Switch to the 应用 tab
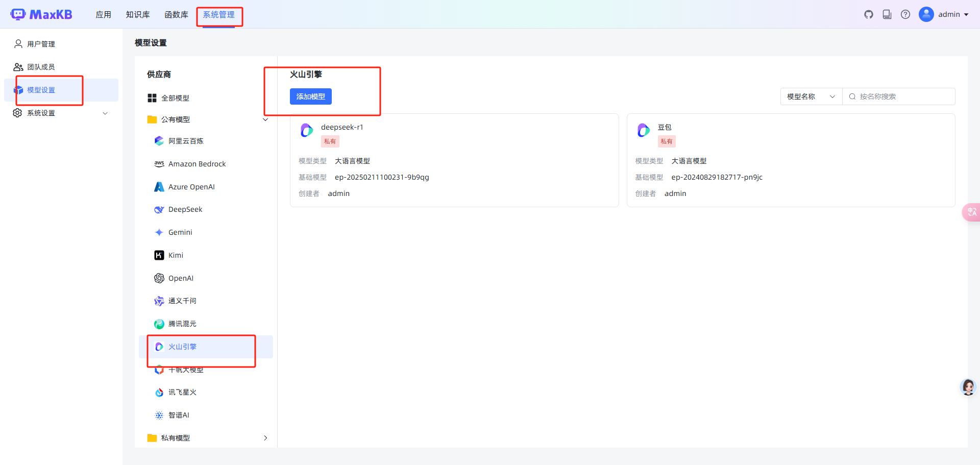 coord(104,14)
